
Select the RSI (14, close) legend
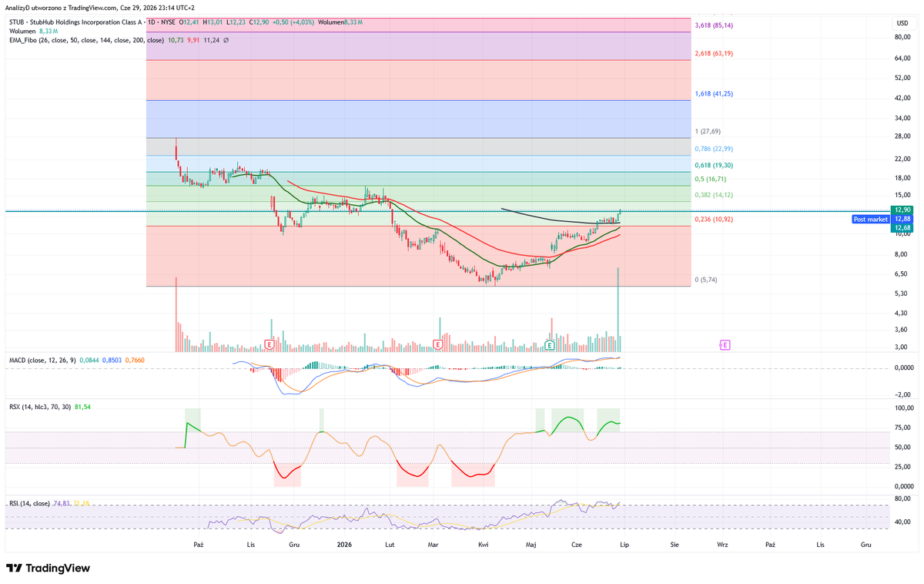click(28, 503)
